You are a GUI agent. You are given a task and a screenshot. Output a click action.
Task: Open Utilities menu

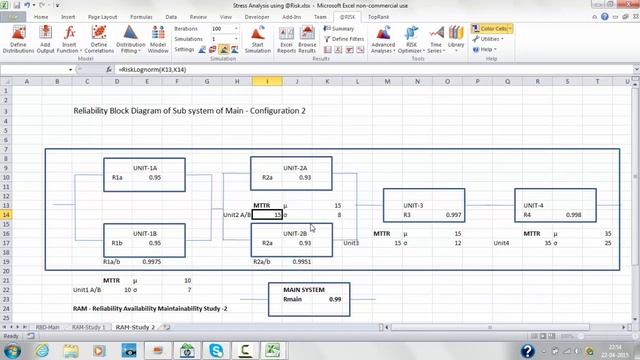488,39
